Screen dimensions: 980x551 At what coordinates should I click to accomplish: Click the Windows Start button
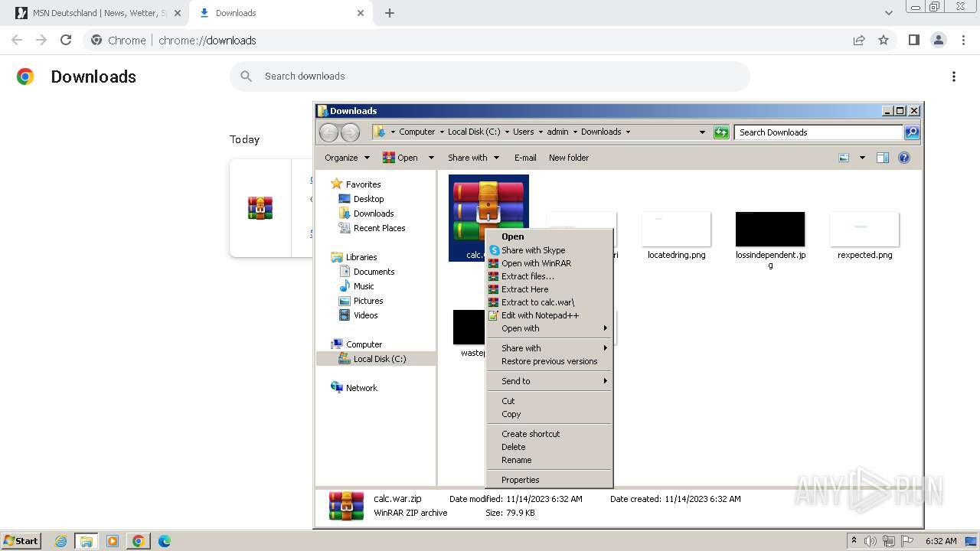21,541
